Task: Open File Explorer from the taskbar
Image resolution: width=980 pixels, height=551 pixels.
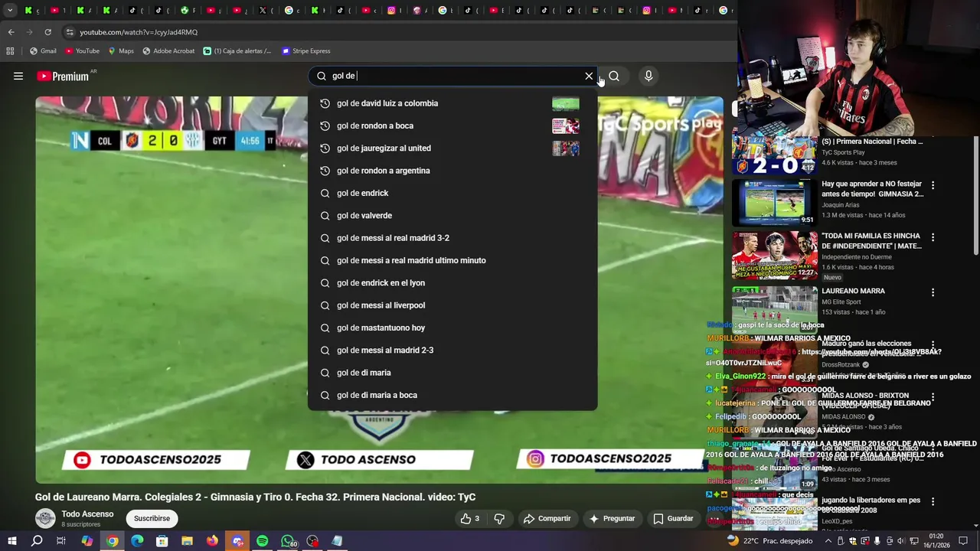Action: (x=187, y=541)
